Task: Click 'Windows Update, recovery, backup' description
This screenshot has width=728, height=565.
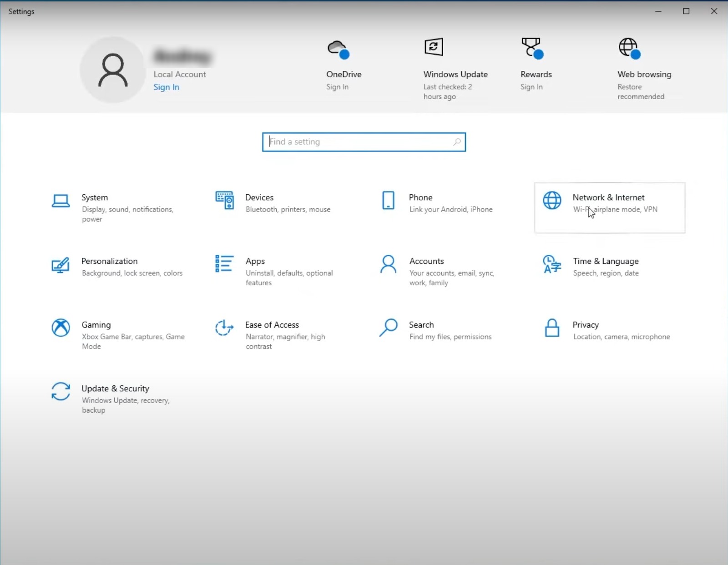Action: click(126, 405)
